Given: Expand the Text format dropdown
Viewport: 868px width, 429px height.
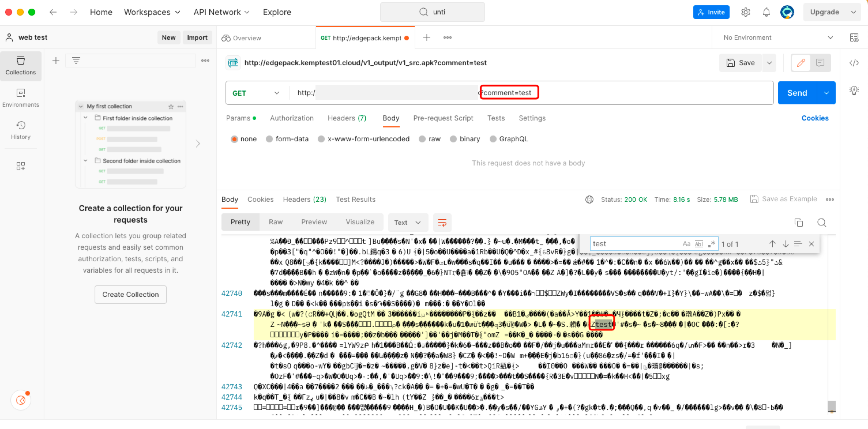Looking at the screenshot, I should [x=407, y=222].
